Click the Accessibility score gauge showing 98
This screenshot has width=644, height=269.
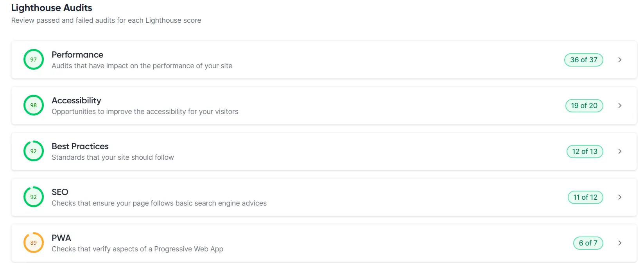34,105
